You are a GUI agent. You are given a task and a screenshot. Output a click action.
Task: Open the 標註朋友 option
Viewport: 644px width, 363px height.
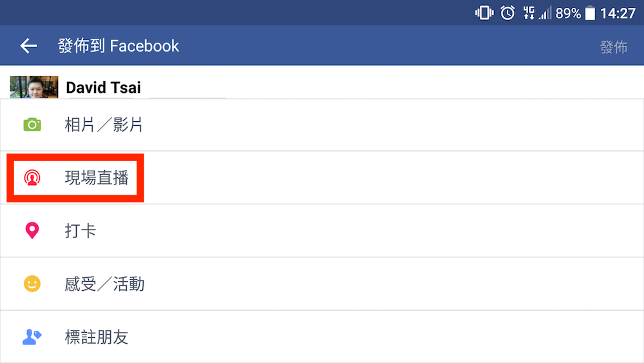pos(97,337)
